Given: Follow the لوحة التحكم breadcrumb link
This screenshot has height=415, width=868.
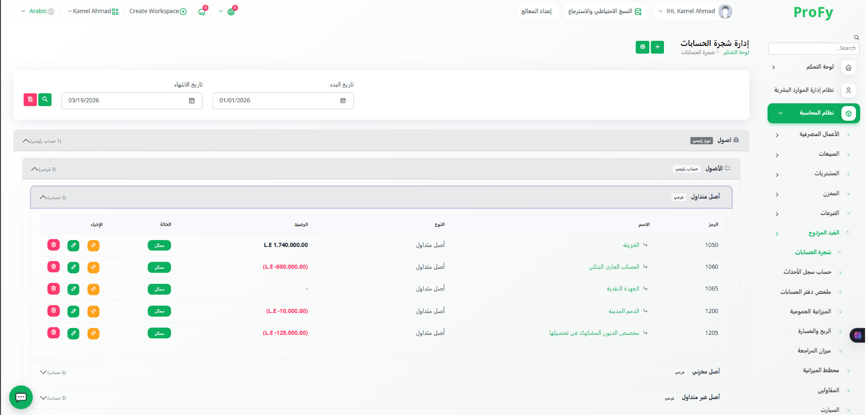Looking at the screenshot, I should [736, 52].
